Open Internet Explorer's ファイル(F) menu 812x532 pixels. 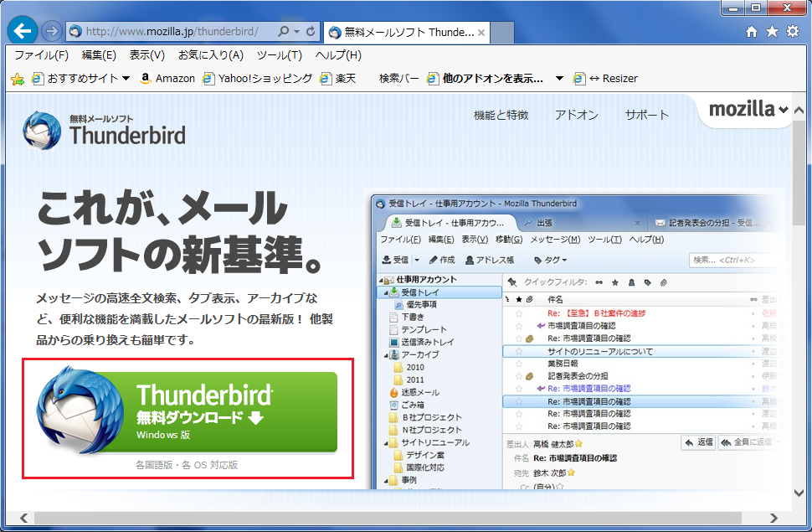pos(41,55)
